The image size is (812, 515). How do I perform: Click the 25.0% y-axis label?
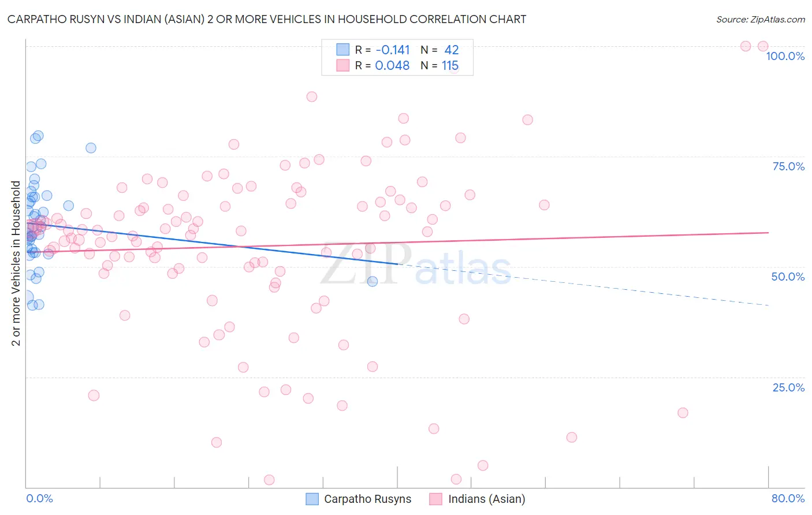click(x=788, y=387)
